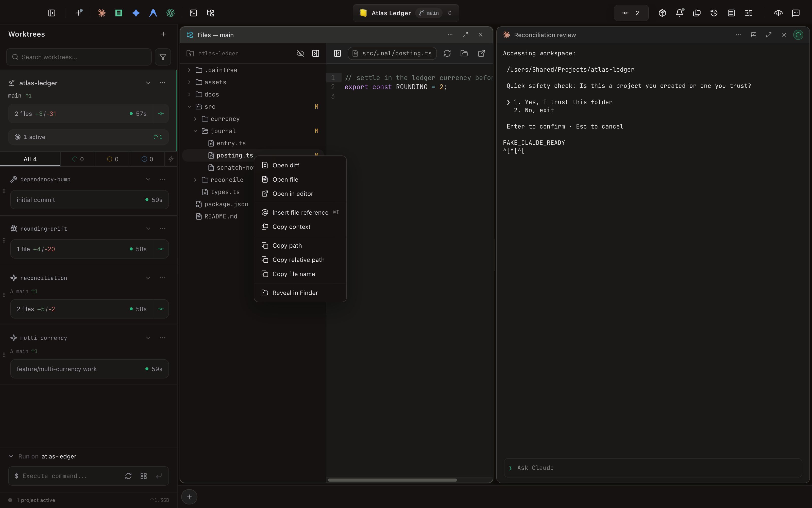
Task: Collapse the file tree from the preview header
Action: [x=337, y=53]
